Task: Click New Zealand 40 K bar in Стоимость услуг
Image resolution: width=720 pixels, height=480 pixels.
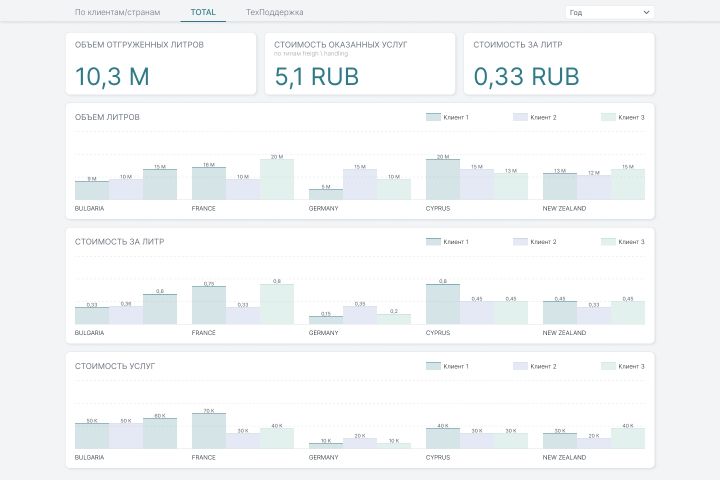Action: coord(628,439)
